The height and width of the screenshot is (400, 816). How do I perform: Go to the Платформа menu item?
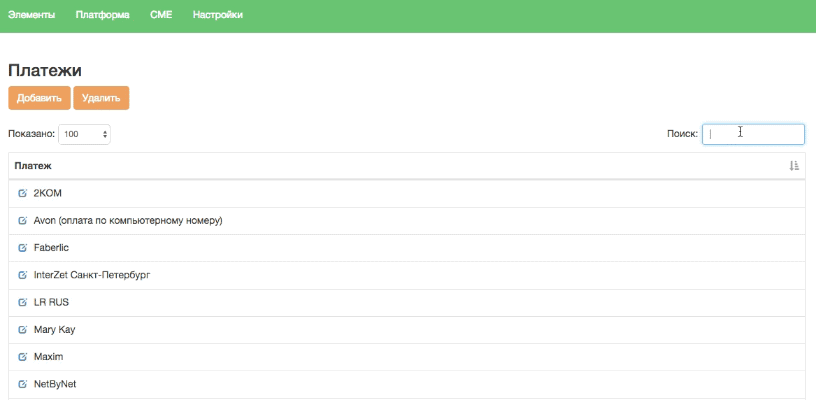tap(102, 15)
